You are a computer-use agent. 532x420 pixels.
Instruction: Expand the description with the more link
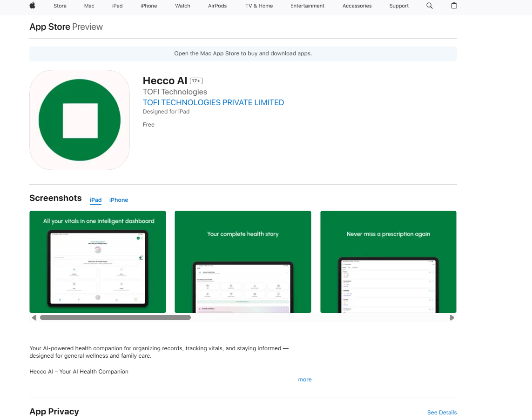pos(305,380)
